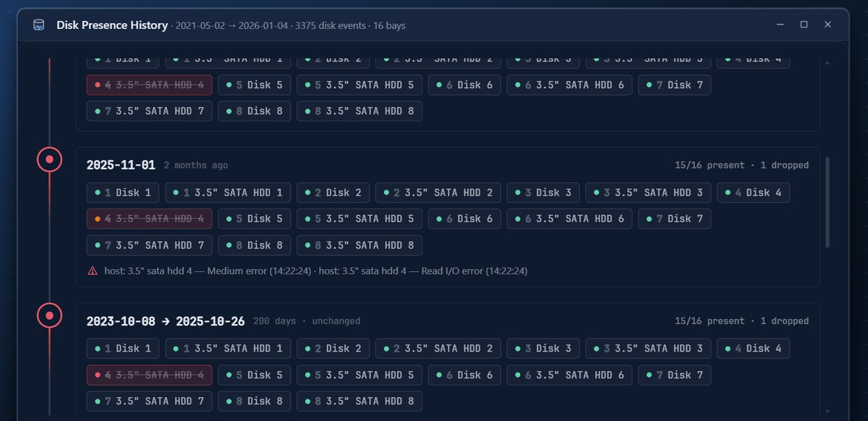Click the vertical scrollbar thumb beside 2025-11-01 card
Image resolution: width=868 pixels, height=421 pixels.
827,203
